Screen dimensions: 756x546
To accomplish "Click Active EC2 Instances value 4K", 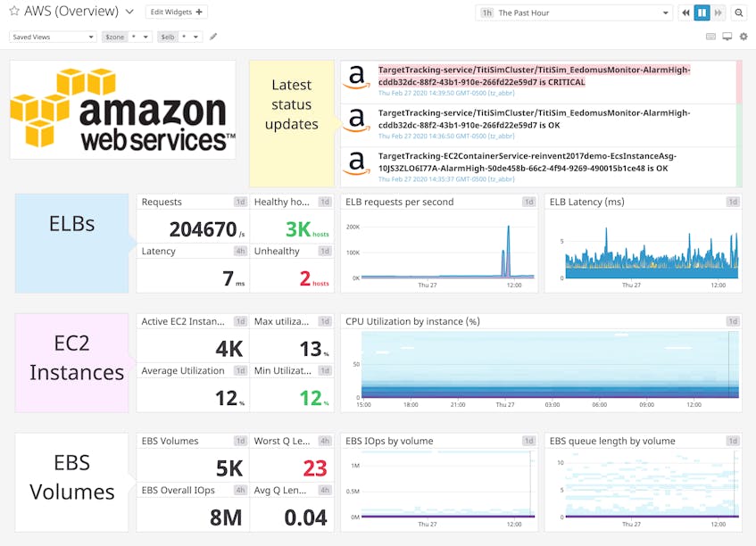I will tap(229, 349).
